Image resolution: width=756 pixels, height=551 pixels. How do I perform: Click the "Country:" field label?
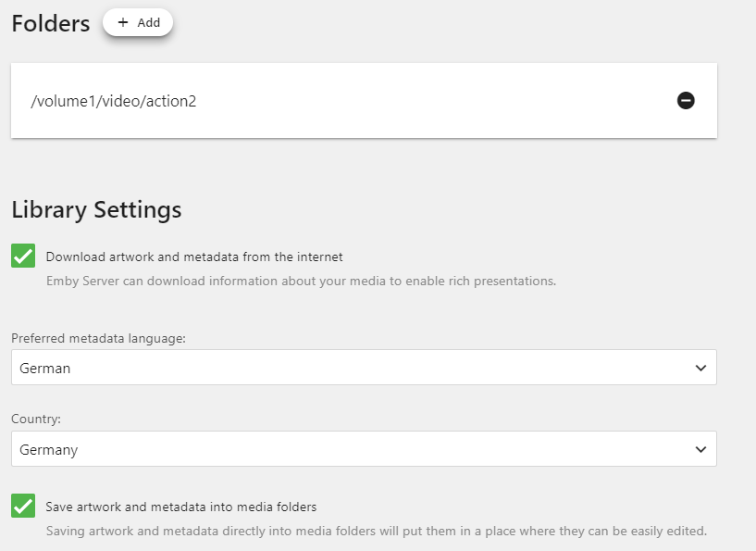36,420
